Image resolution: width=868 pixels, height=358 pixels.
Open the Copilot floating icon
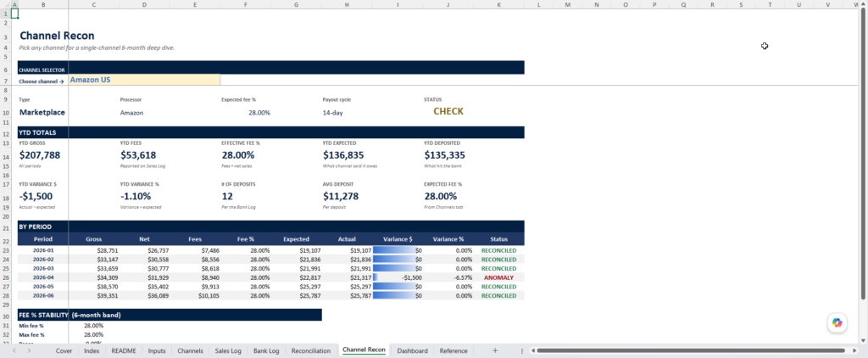click(837, 322)
